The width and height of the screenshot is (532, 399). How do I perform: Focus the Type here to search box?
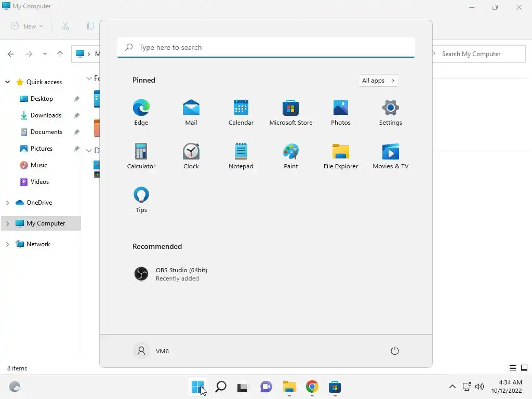[266, 47]
